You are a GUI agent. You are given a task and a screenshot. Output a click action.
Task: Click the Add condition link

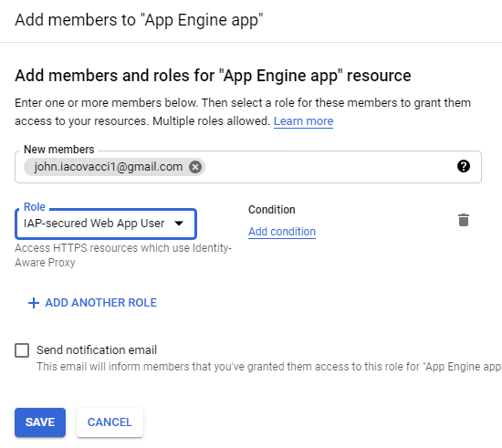point(282,232)
